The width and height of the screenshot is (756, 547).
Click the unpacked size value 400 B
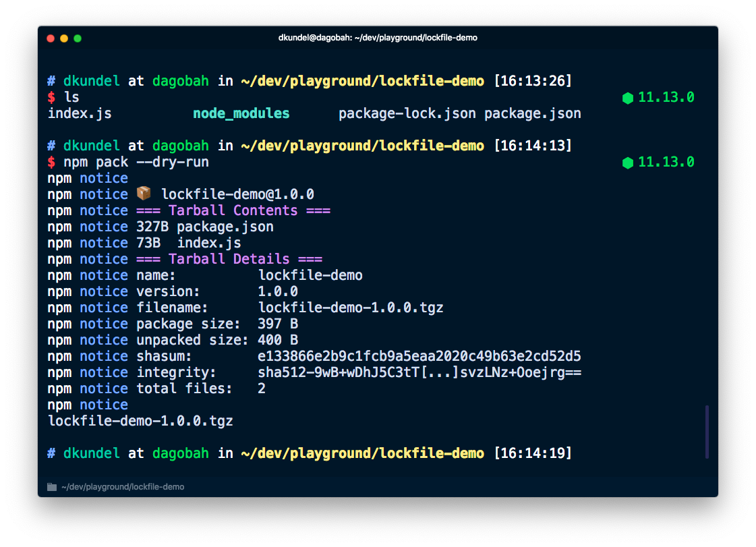(x=278, y=340)
